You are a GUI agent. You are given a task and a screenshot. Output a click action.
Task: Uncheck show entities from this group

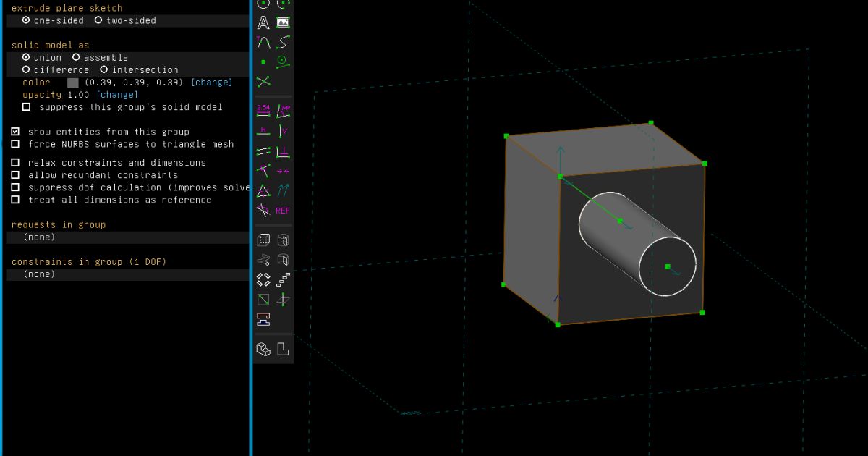click(101, 132)
